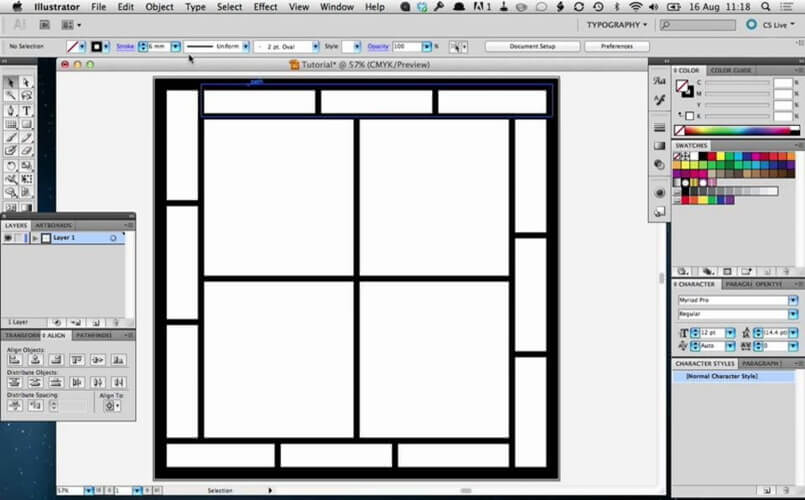Select the Type tool
Screen dimensions: 805x500
pos(26,110)
